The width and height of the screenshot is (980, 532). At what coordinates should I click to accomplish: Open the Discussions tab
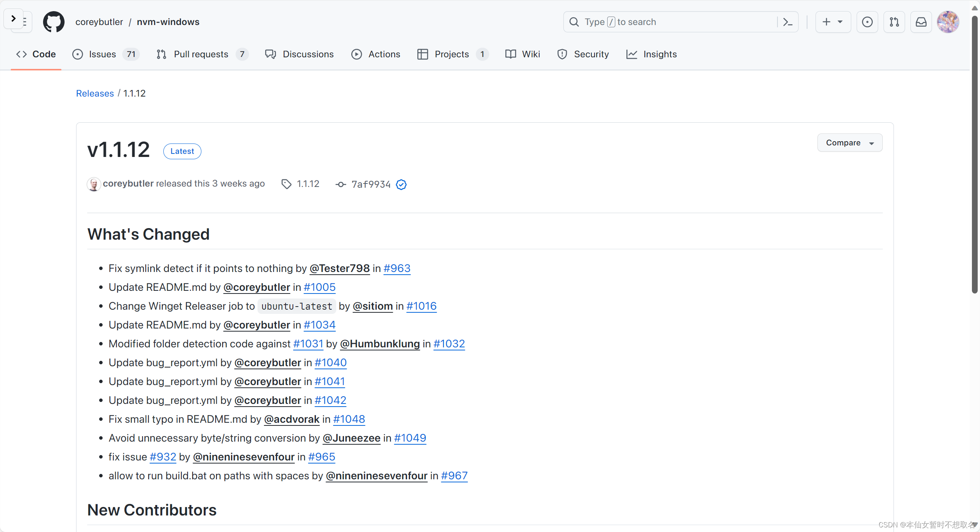point(299,54)
